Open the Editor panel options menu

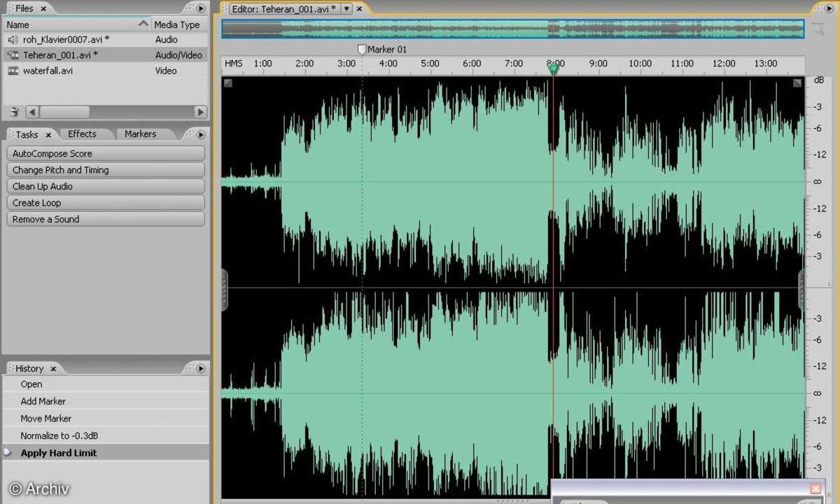coord(831,8)
